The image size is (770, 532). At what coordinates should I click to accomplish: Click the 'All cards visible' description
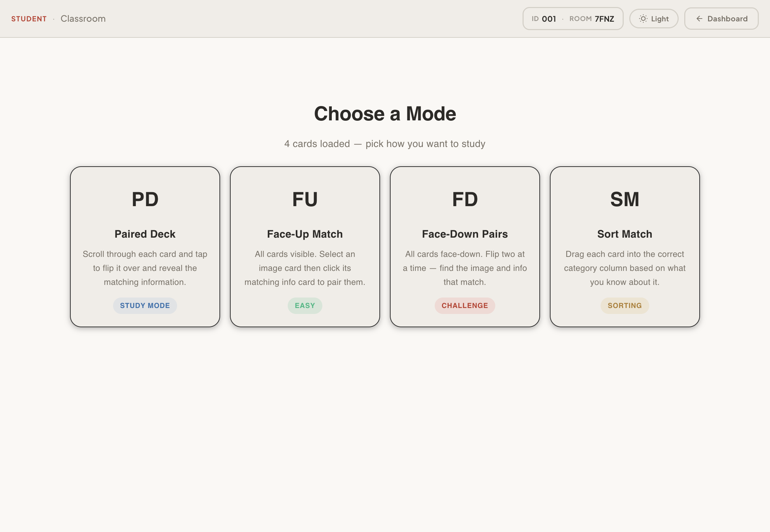coord(305,268)
